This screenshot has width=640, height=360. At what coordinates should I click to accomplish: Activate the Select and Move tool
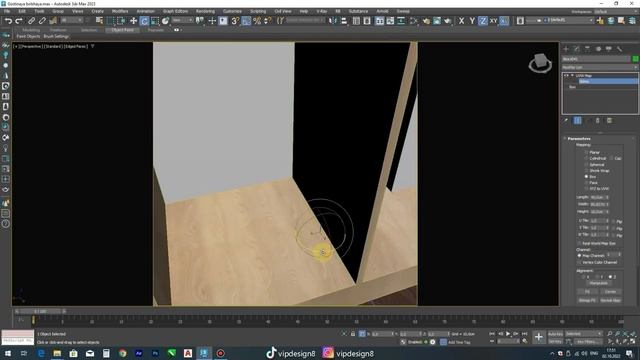133,21
